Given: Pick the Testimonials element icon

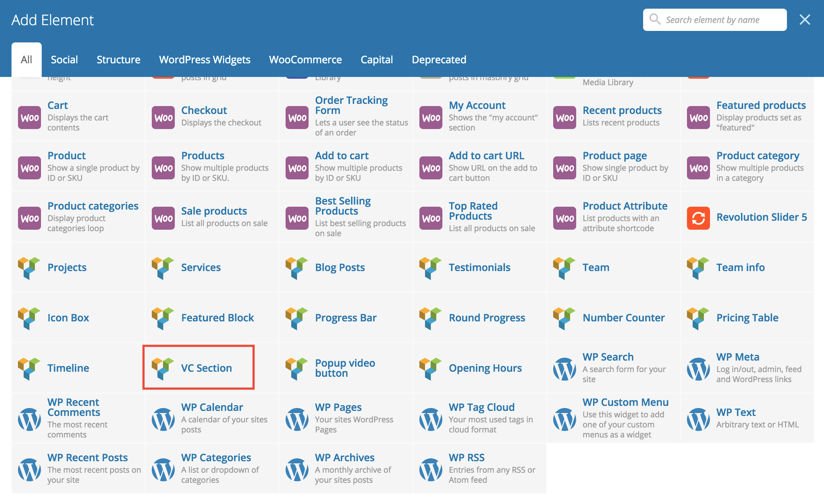Looking at the screenshot, I should (431, 267).
